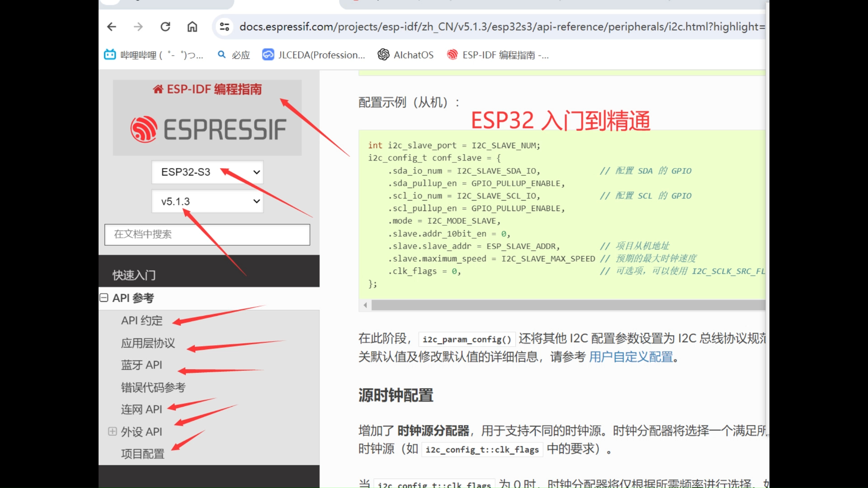The width and height of the screenshot is (868, 488).
Task: Open the 蓝牙 API sidebar item
Action: (142, 365)
